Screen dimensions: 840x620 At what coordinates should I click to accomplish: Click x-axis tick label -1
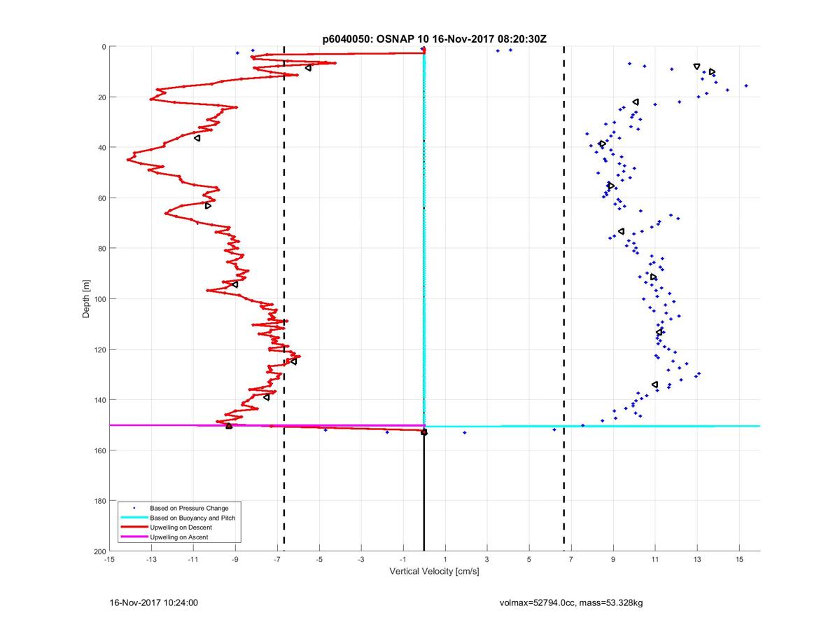click(x=403, y=559)
